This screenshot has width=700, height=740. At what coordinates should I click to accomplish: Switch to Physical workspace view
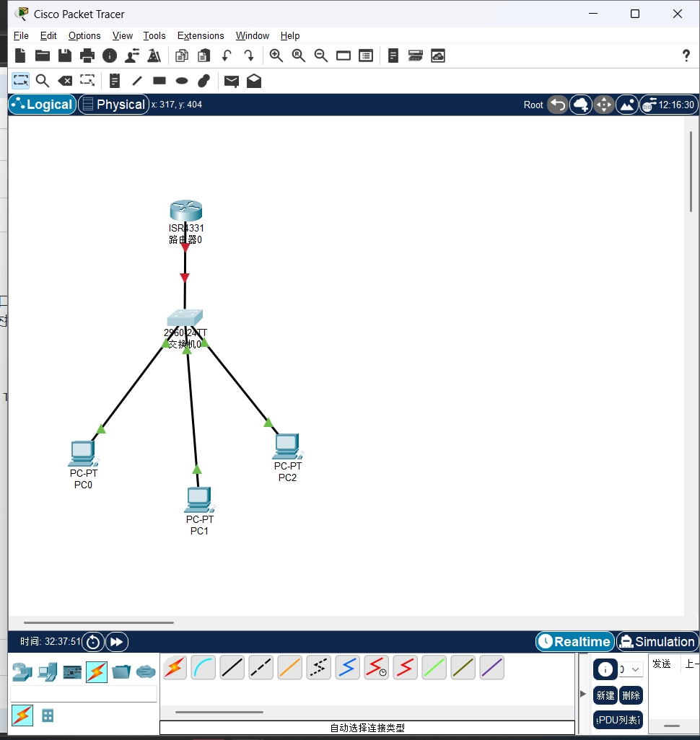[x=114, y=105]
